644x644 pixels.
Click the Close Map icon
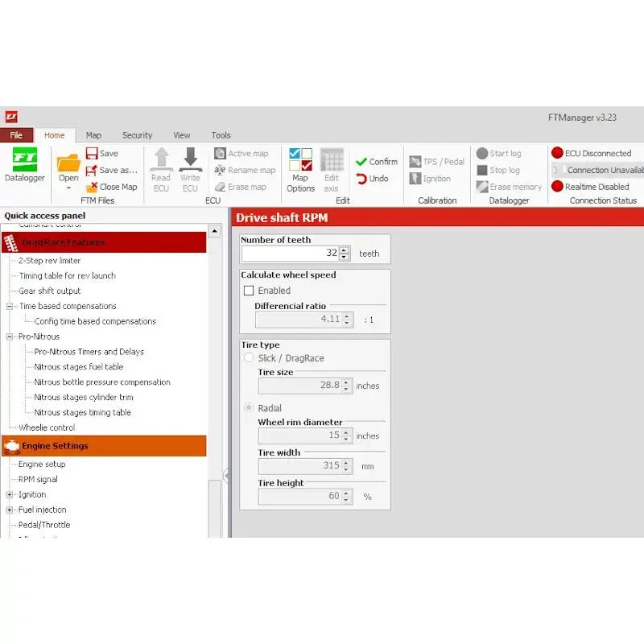point(92,187)
